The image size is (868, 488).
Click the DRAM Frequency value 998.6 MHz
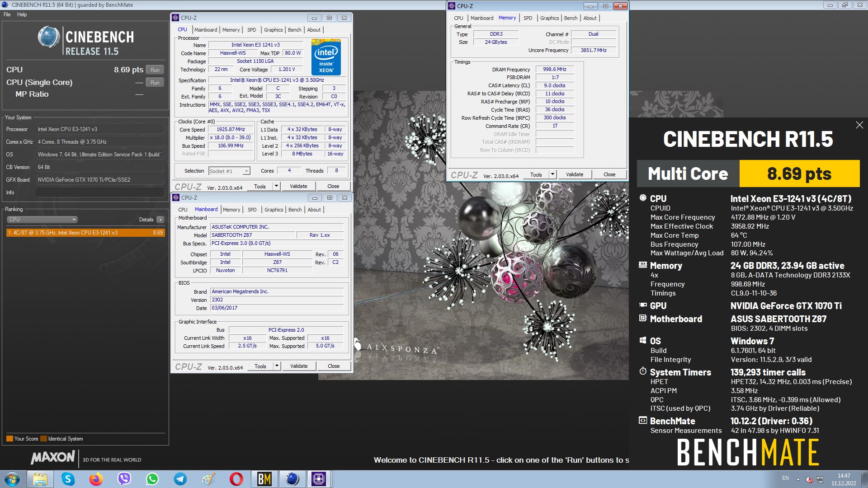click(x=555, y=69)
